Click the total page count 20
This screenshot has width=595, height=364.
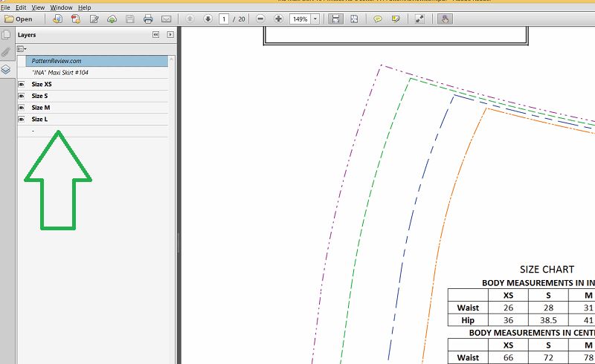pos(242,19)
